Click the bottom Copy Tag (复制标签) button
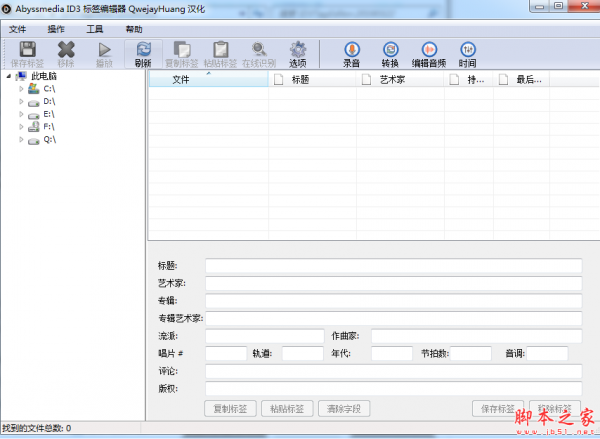 pyautogui.click(x=230, y=409)
